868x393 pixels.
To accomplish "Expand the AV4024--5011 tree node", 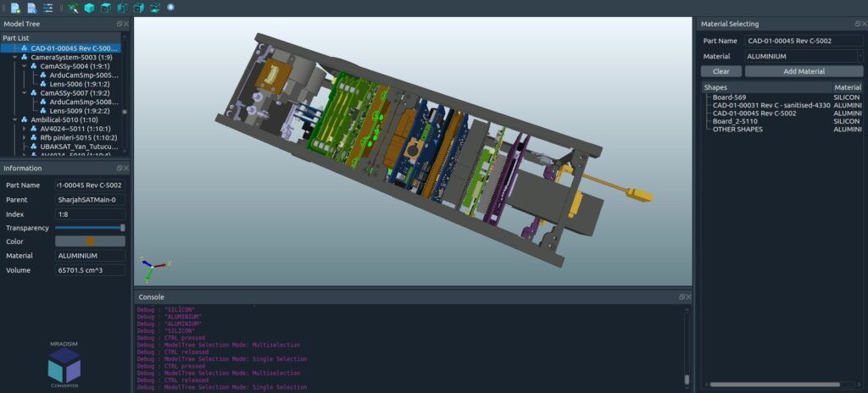I will click(x=25, y=129).
